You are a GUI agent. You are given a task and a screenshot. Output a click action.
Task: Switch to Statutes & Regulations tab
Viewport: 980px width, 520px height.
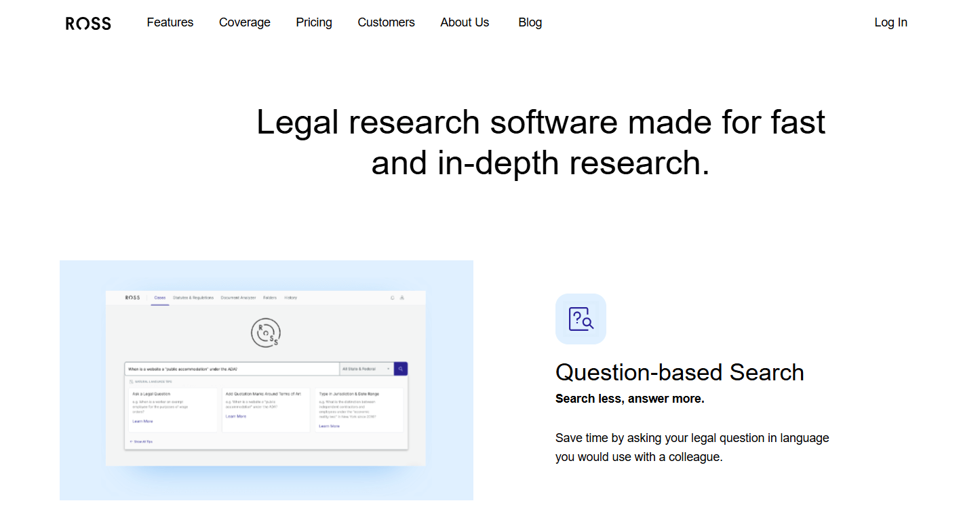pyautogui.click(x=193, y=298)
